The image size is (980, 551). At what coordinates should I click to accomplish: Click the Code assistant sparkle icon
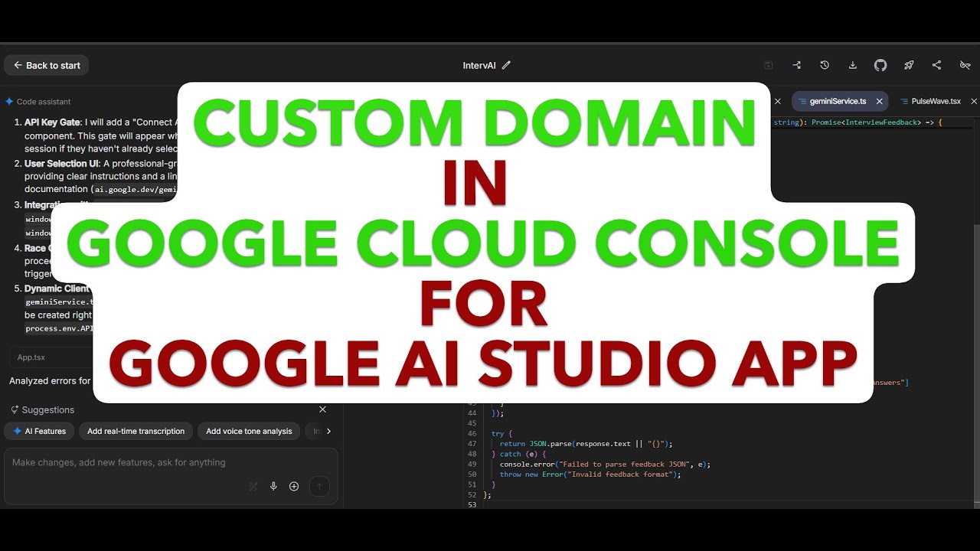[9, 102]
